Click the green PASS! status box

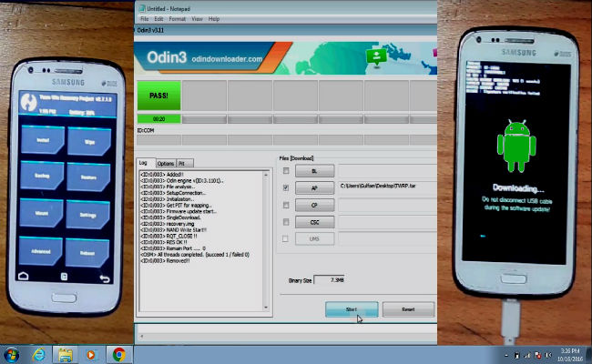tap(158, 95)
